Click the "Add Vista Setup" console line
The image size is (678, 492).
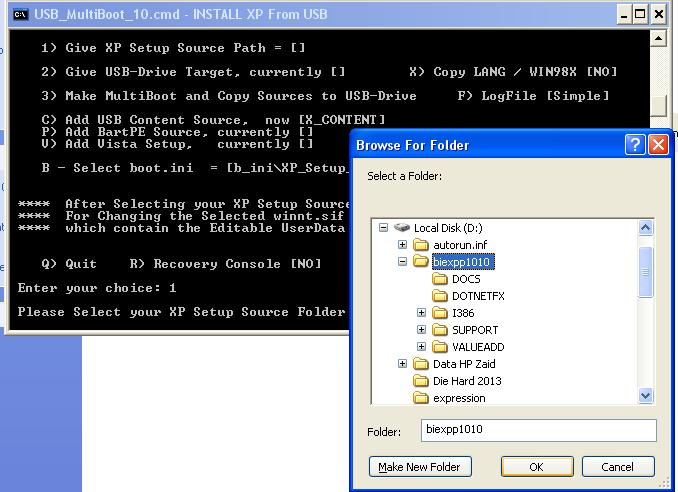(x=177, y=144)
